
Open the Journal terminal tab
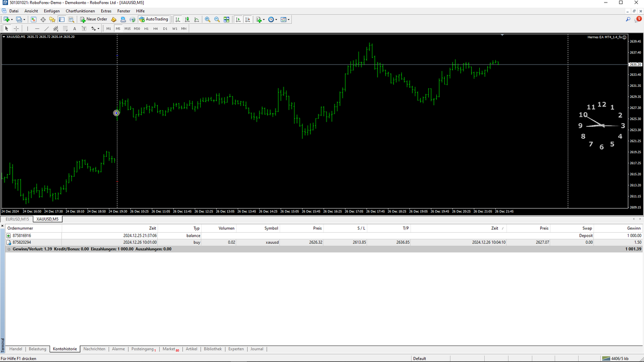[x=257, y=349]
